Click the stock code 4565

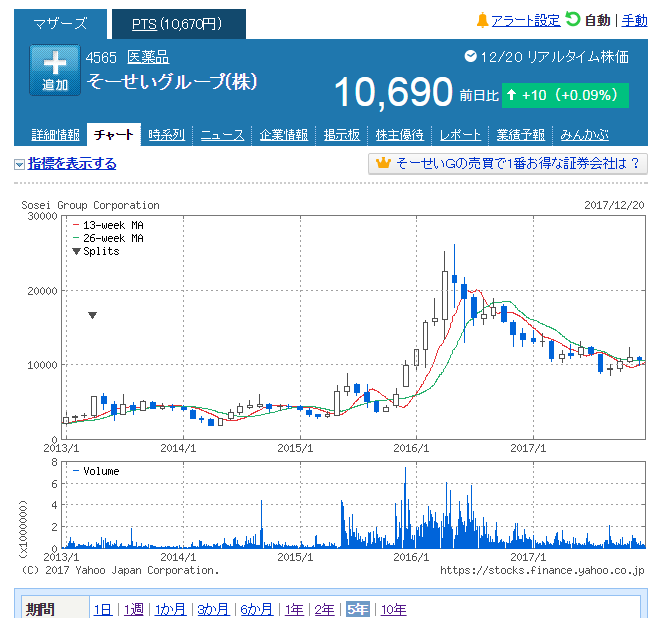coord(101,57)
